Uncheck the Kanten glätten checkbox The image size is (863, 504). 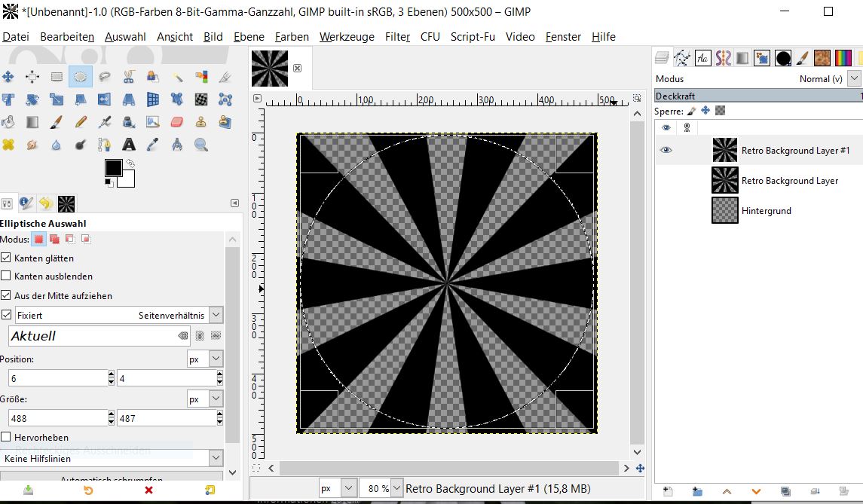point(6,258)
